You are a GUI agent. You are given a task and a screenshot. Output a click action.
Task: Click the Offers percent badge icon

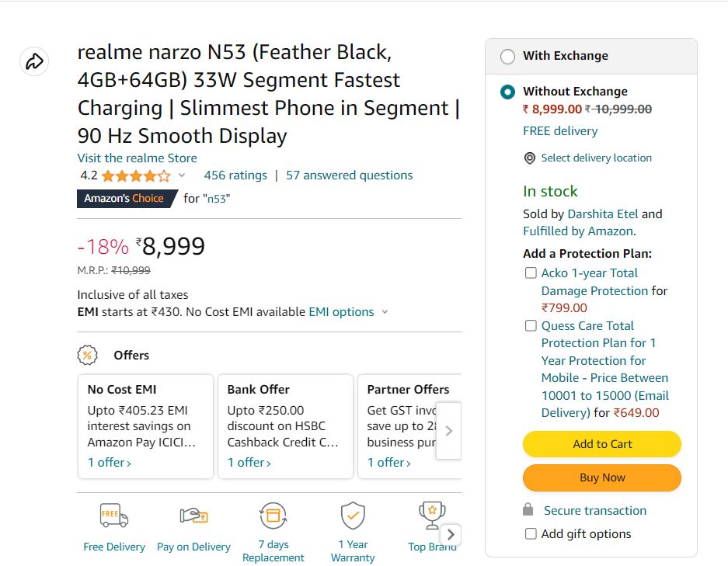click(88, 356)
